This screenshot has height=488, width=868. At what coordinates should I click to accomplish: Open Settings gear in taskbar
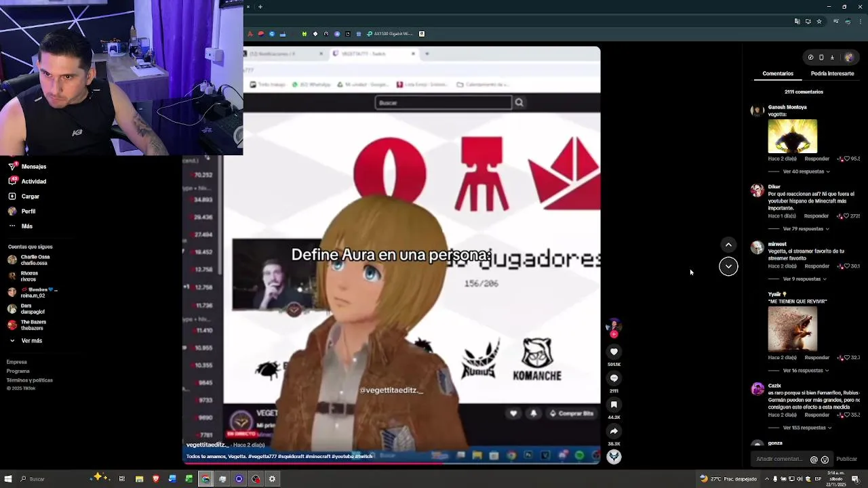[x=272, y=479]
